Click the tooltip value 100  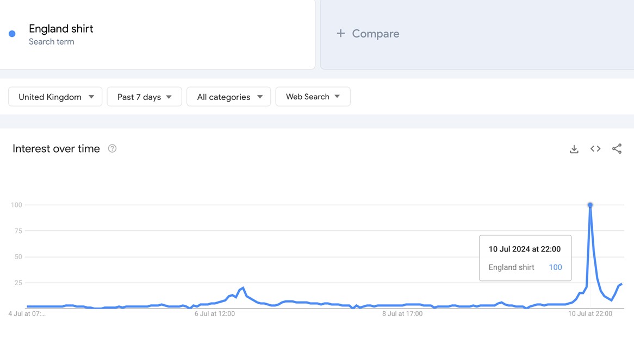555,267
